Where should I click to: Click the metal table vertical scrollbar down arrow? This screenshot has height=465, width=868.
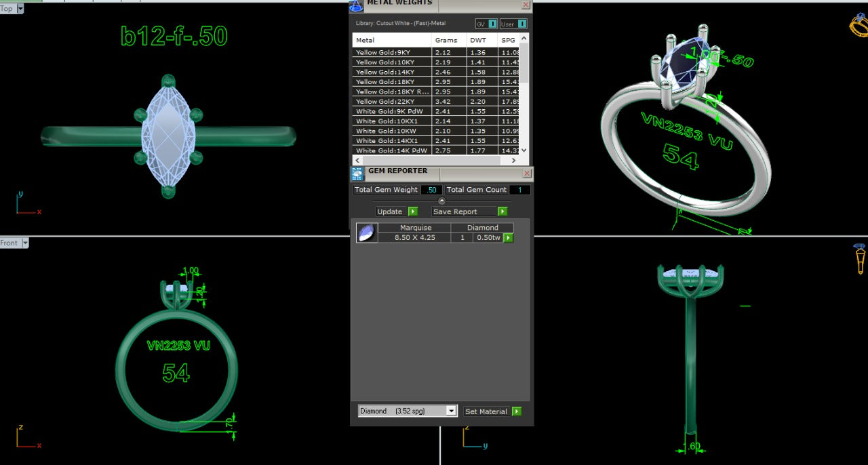(524, 150)
